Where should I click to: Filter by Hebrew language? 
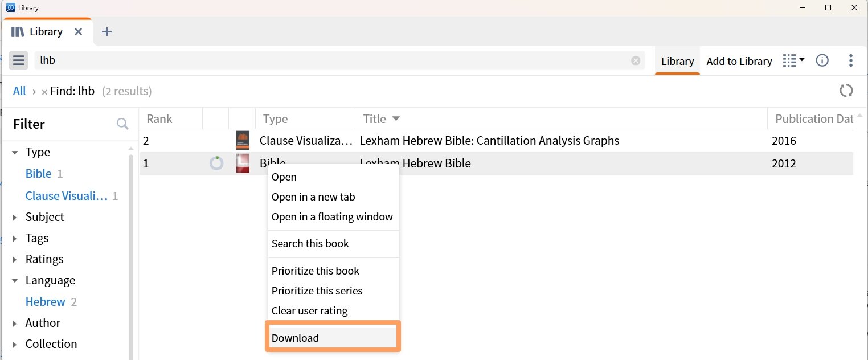(x=46, y=301)
